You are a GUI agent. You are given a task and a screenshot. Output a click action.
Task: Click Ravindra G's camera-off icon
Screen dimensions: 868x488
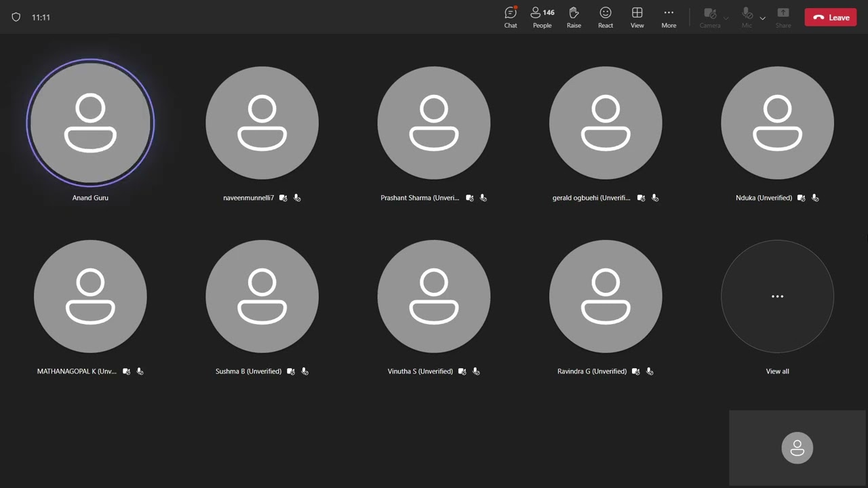[635, 371]
